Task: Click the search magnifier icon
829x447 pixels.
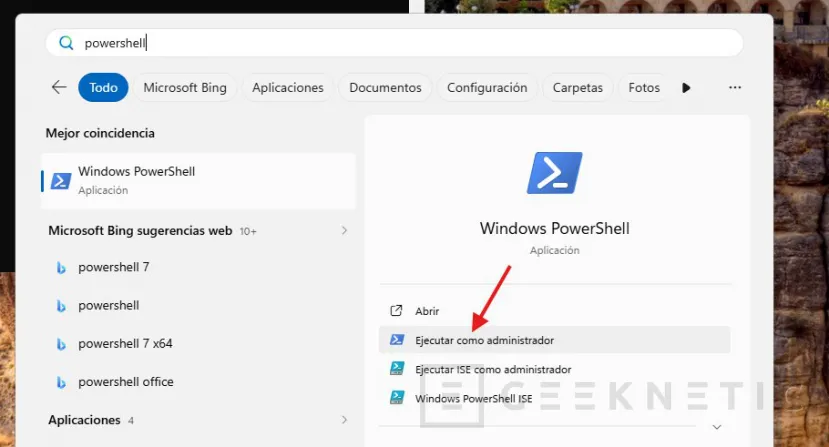Action: pyautogui.click(x=66, y=43)
